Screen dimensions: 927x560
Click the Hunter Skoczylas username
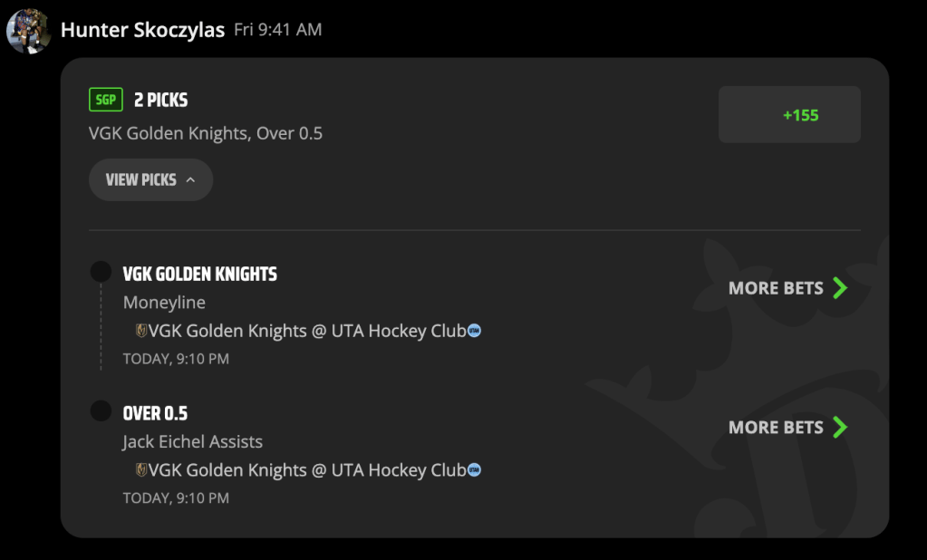pyautogui.click(x=142, y=30)
